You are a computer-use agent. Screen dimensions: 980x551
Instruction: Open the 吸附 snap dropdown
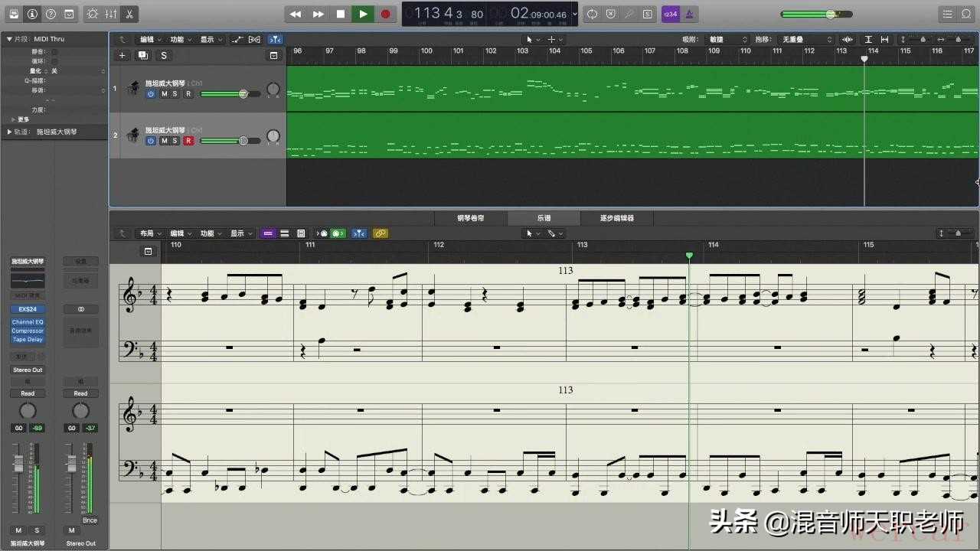727,39
